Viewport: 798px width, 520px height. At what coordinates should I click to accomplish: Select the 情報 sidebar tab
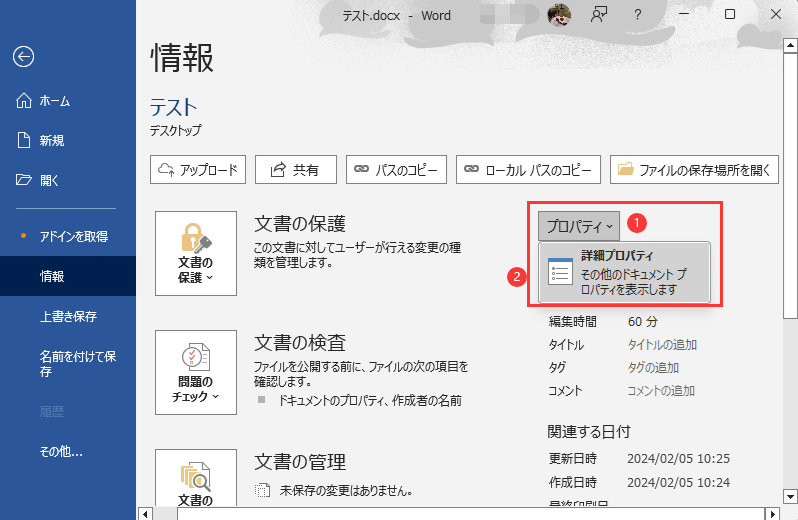point(68,276)
